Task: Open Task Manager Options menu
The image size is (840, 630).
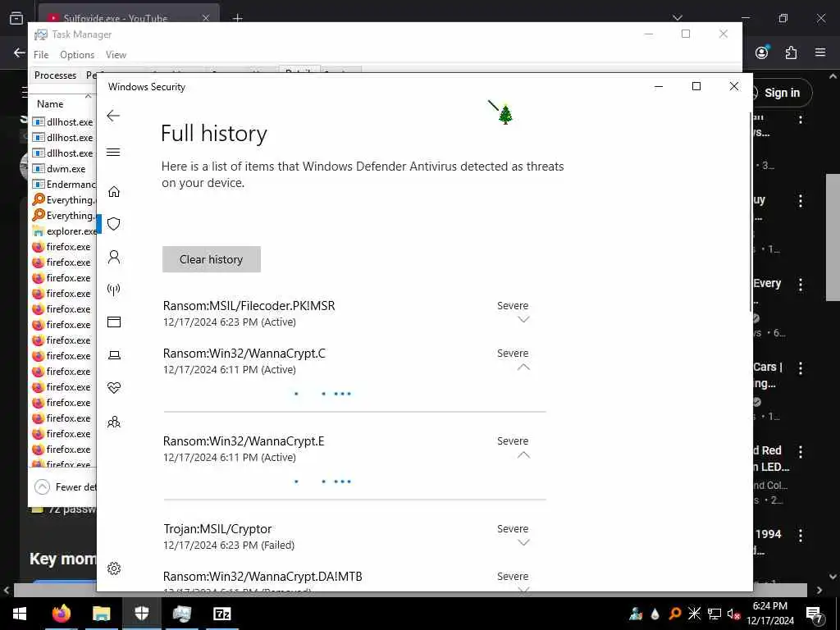Action: pos(77,55)
